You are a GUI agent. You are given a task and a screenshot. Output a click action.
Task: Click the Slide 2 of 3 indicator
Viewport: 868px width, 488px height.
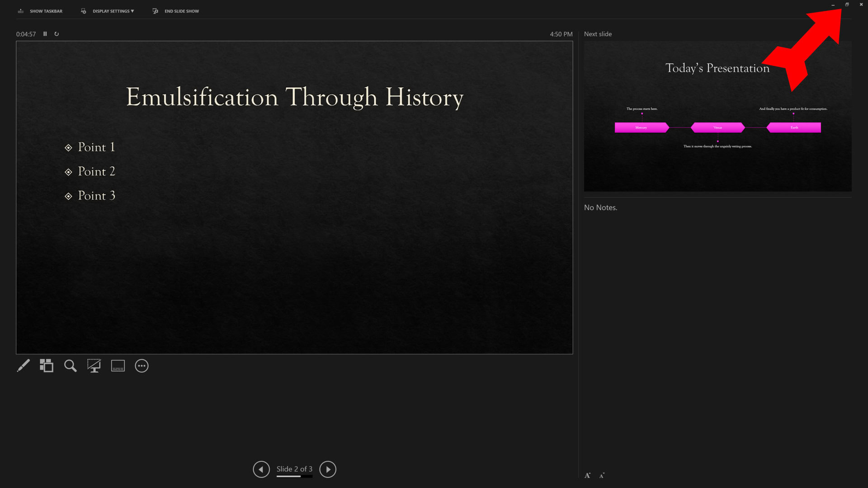coord(294,469)
